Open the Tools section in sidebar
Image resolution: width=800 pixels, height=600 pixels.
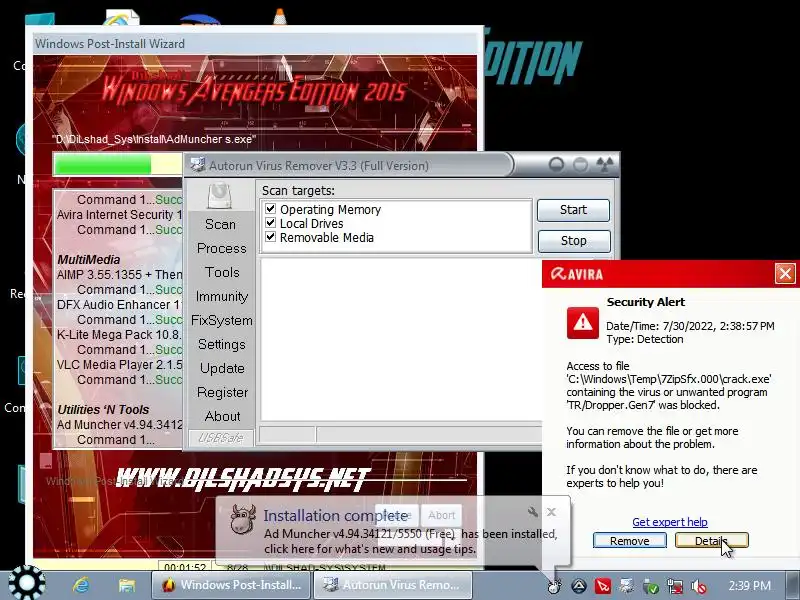click(x=222, y=272)
